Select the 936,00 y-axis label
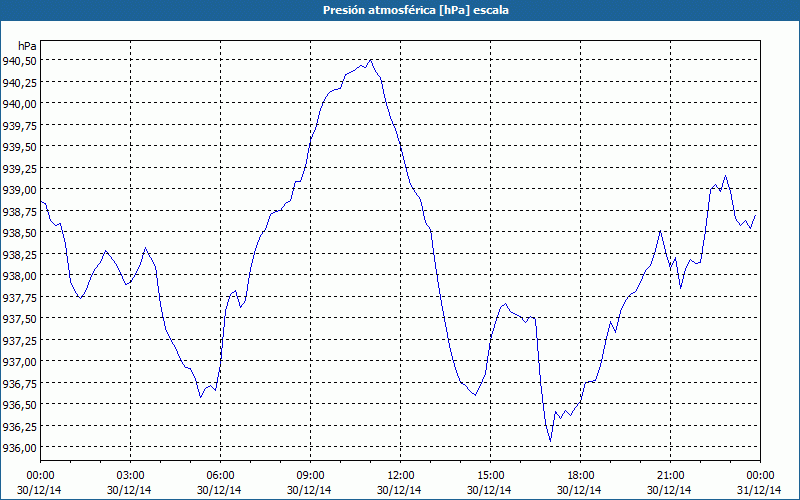 point(19,447)
